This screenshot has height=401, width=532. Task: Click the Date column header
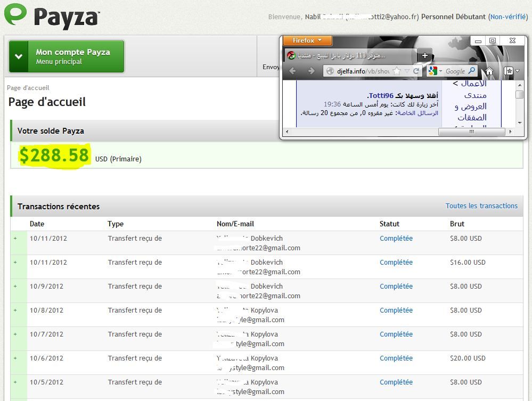point(37,224)
